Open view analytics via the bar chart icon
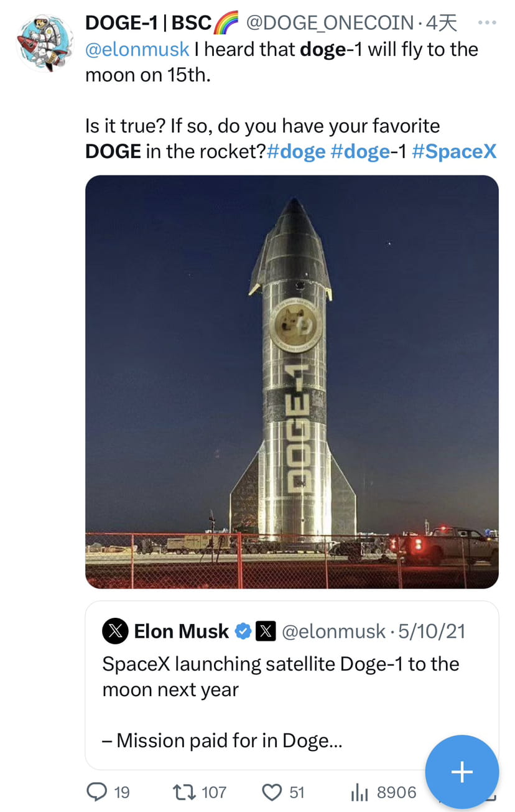The height and width of the screenshot is (812, 515). click(359, 791)
